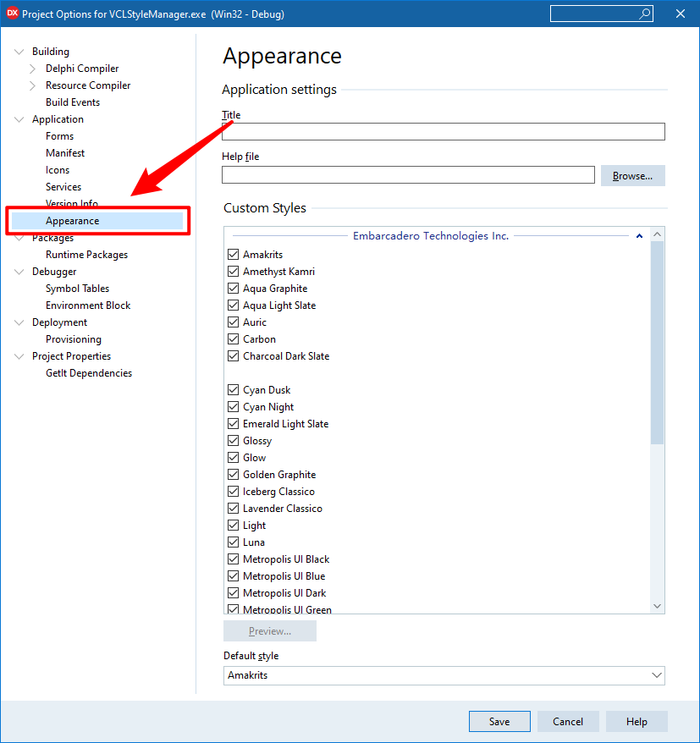Collapse the Embarcadero Technologies group caret
700x743 pixels.
coord(639,235)
